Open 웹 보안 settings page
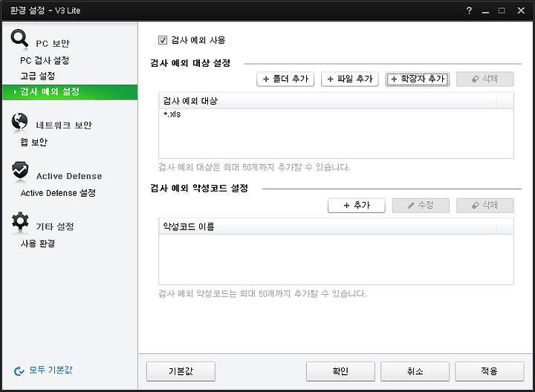The width and height of the screenshot is (535, 392). click(x=33, y=142)
